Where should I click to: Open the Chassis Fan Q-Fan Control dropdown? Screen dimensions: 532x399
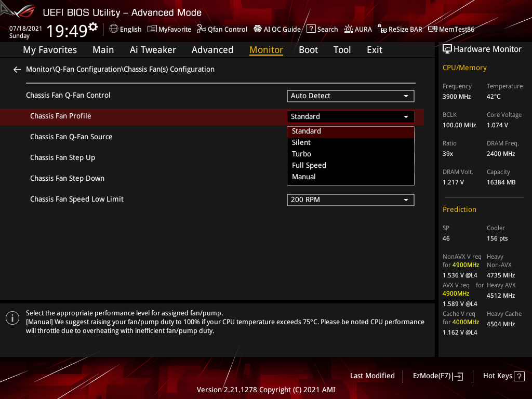[x=350, y=96]
